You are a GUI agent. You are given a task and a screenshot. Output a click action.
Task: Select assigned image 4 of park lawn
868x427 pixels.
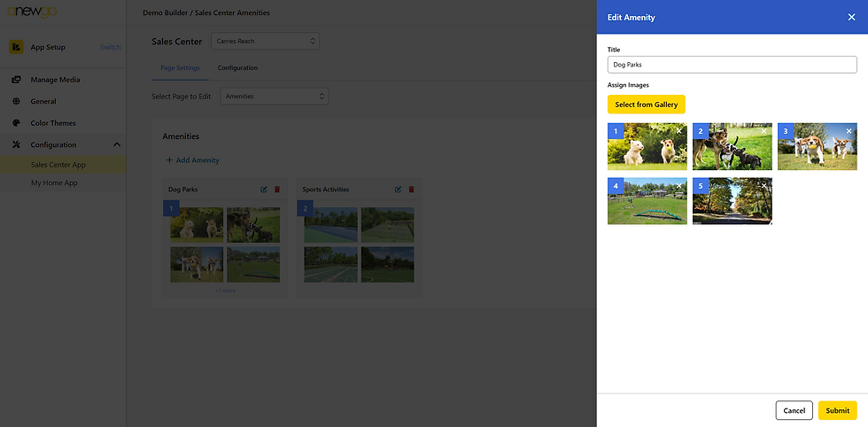click(x=647, y=201)
